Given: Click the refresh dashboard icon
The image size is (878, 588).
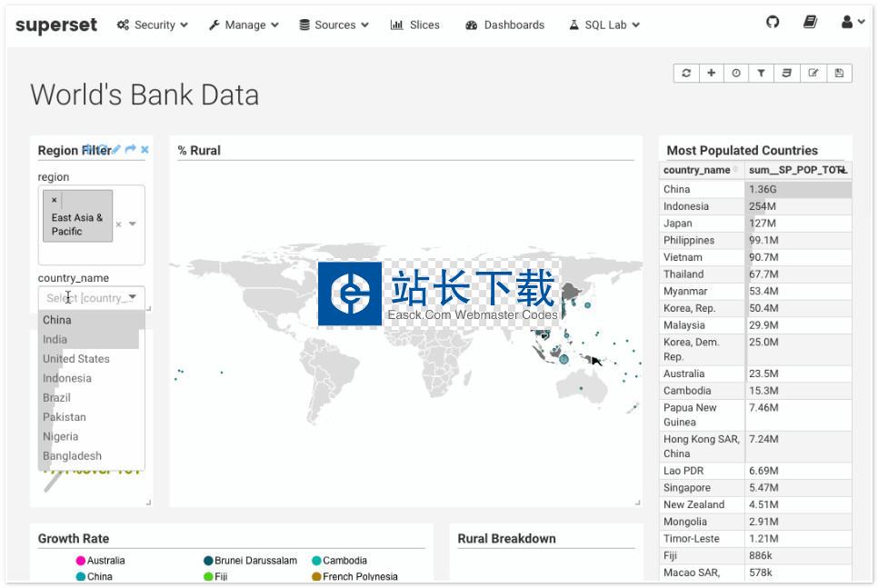Looking at the screenshot, I should (x=686, y=74).
